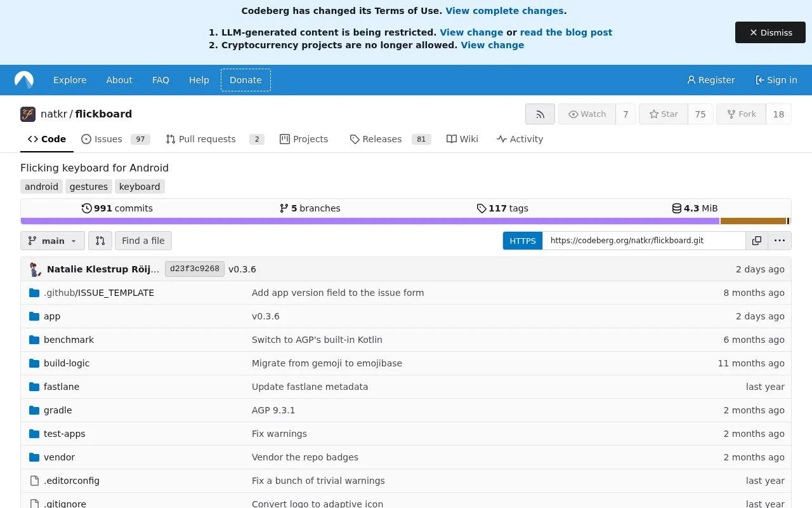Click the Donate button

pos(246,80)
